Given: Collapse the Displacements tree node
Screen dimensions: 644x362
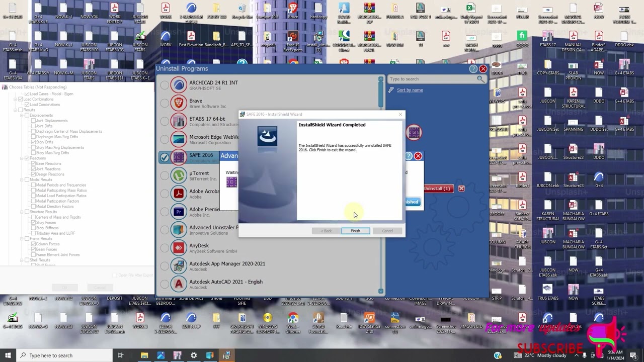Looking at the screenshot, I should point(22,116).
